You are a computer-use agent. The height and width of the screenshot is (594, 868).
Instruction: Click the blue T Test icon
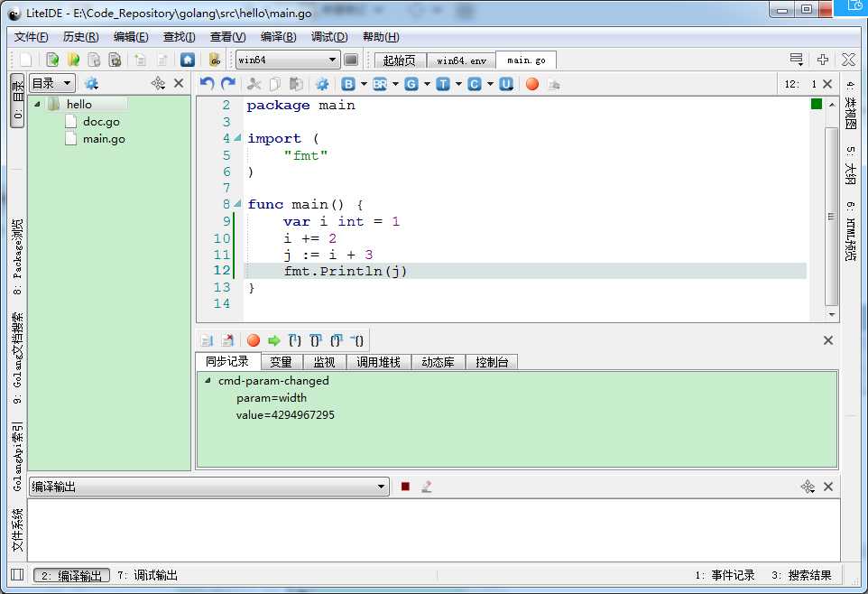(x=443, y=84)
